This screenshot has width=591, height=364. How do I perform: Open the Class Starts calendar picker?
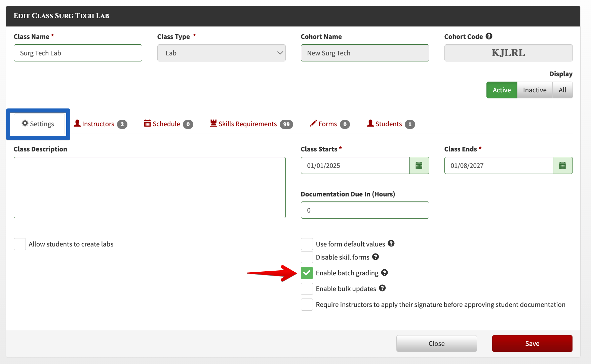[419, 166]
